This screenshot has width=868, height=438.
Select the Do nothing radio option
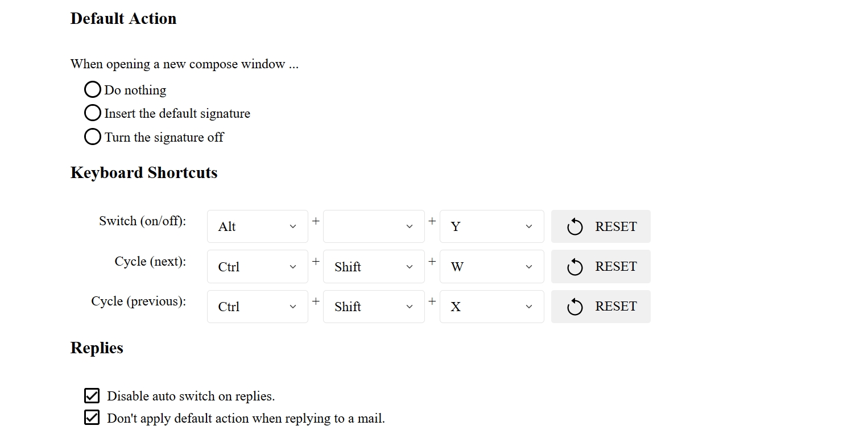tap(92, 90)
